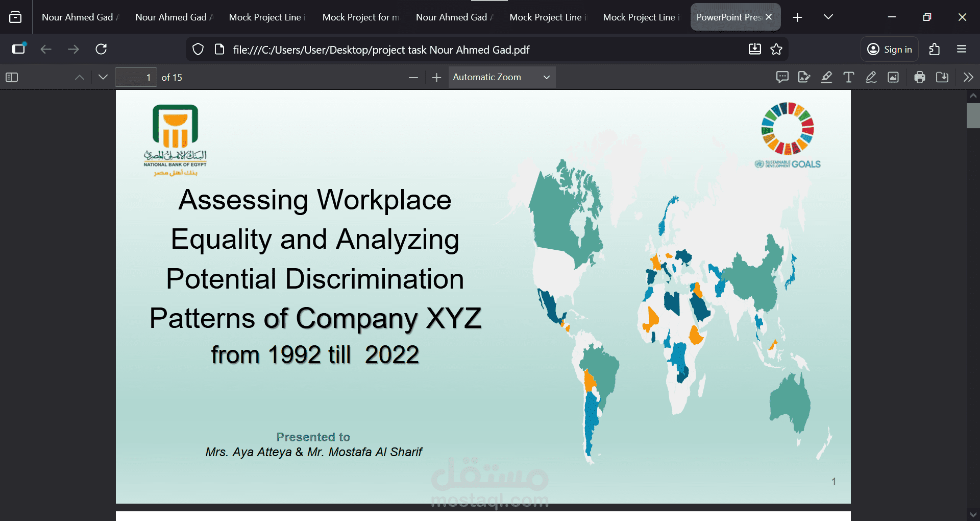Switch to second Nour Ahmed Gad tab
Image resolution: width=980 pixels, height=521 pixels.
coord(174,17)
